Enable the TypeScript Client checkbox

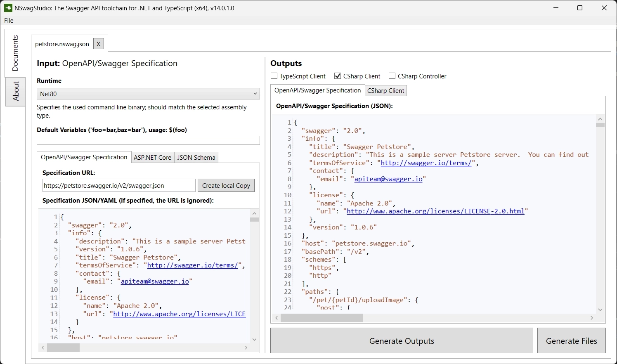tap(274, 76)
